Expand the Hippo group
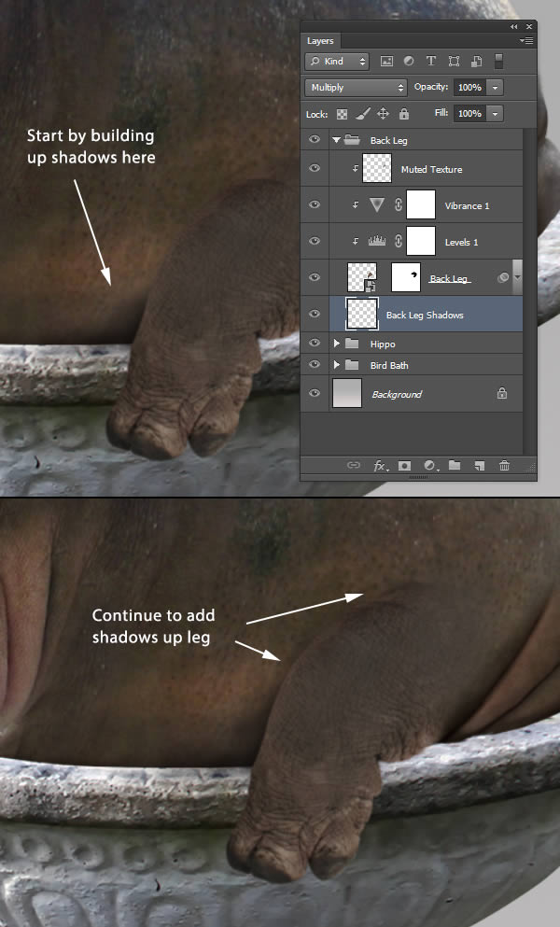This screenshot has width=560, height=927. click(x=337, y=343)
